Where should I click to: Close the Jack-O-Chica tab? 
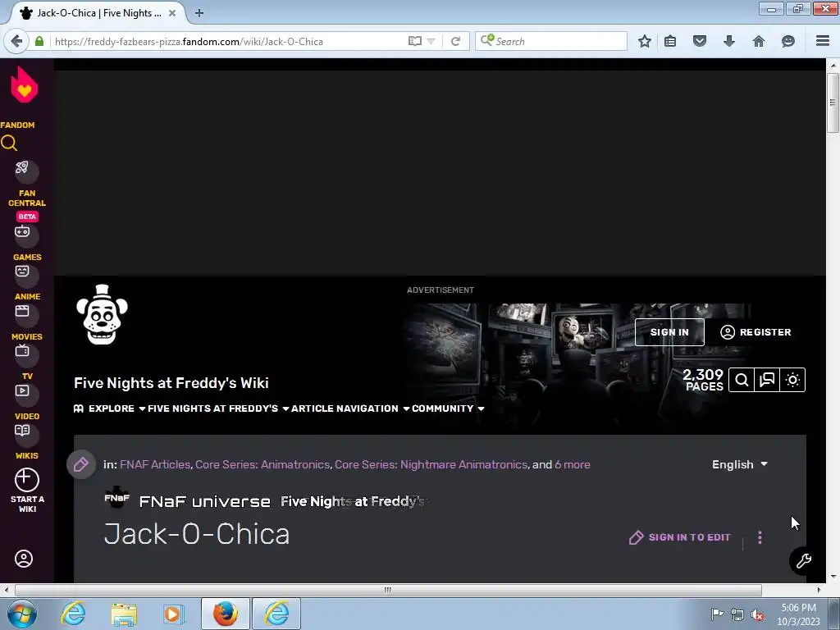click(x=172, y=13)
